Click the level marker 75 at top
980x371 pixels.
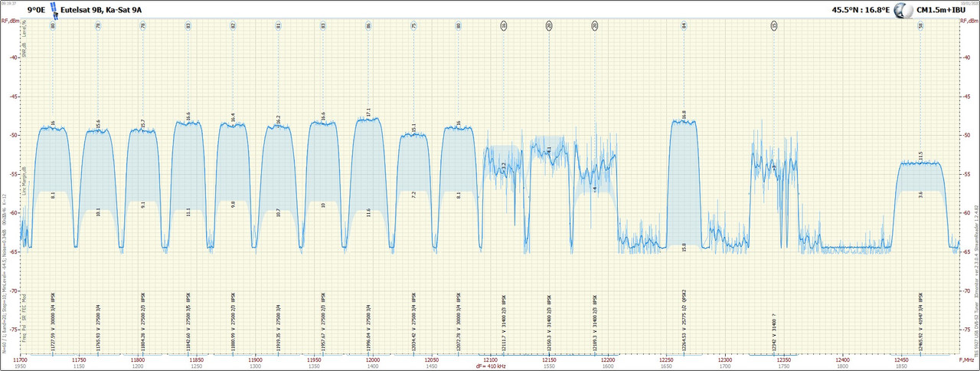pos(414,26)
